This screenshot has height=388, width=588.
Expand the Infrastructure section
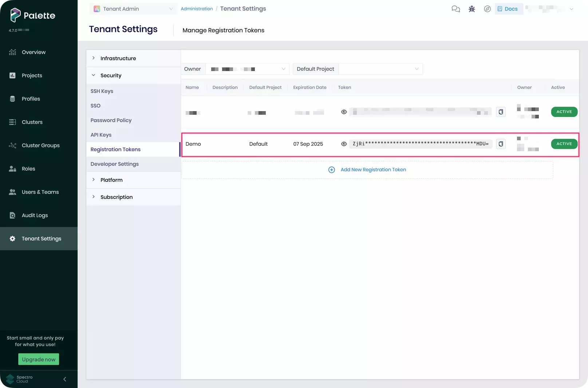(x=118, y=58)
